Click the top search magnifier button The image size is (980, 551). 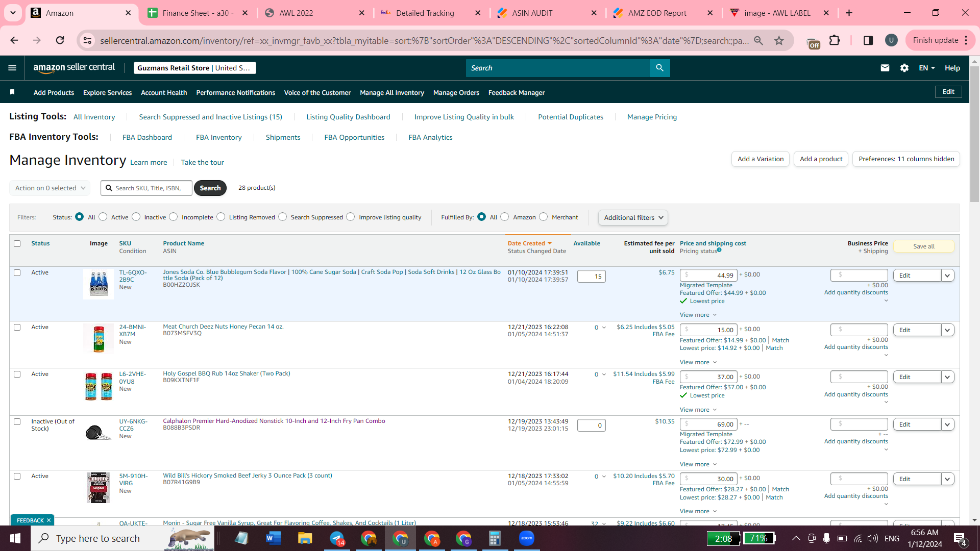coord(659,68)
